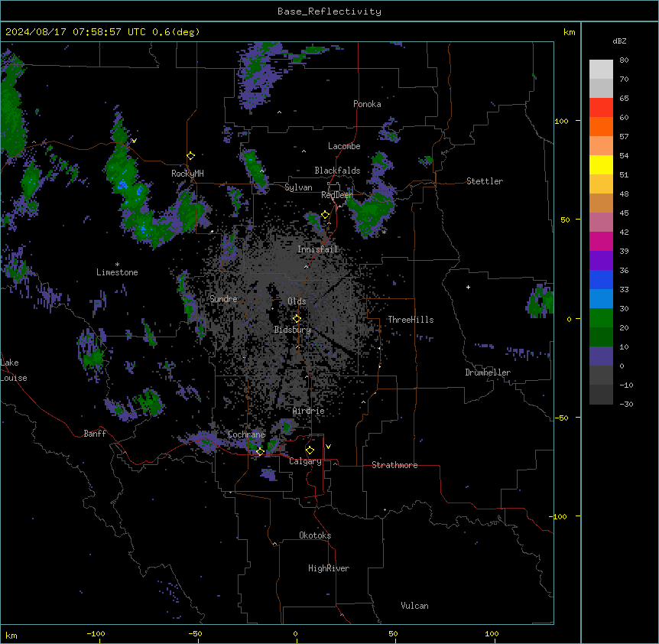Viewport: 659px width, 644px height.
Task: Click the yellow V marker northwest of RockyMH
Action: coord(134,141)
